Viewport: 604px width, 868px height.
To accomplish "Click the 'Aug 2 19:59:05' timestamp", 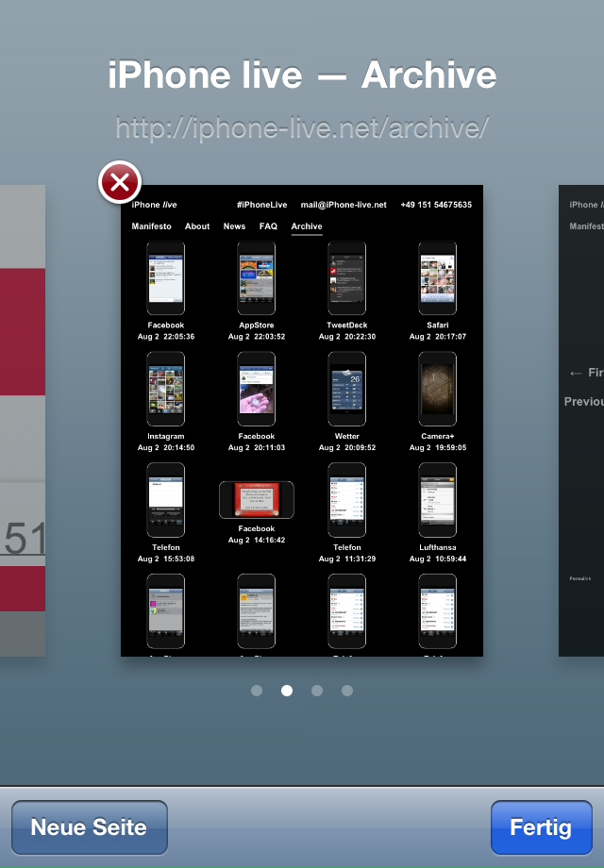I will [x=437, y=448].
